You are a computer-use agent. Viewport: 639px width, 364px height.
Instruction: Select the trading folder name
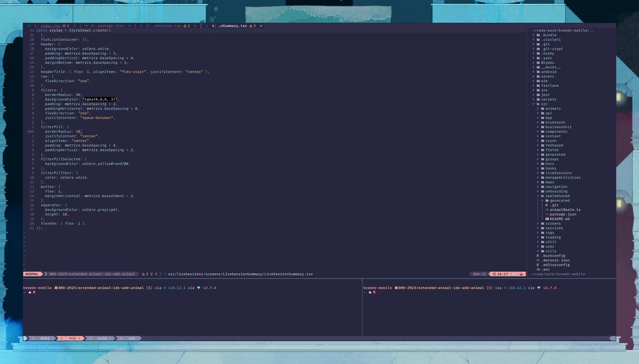[x=553, y=237]
